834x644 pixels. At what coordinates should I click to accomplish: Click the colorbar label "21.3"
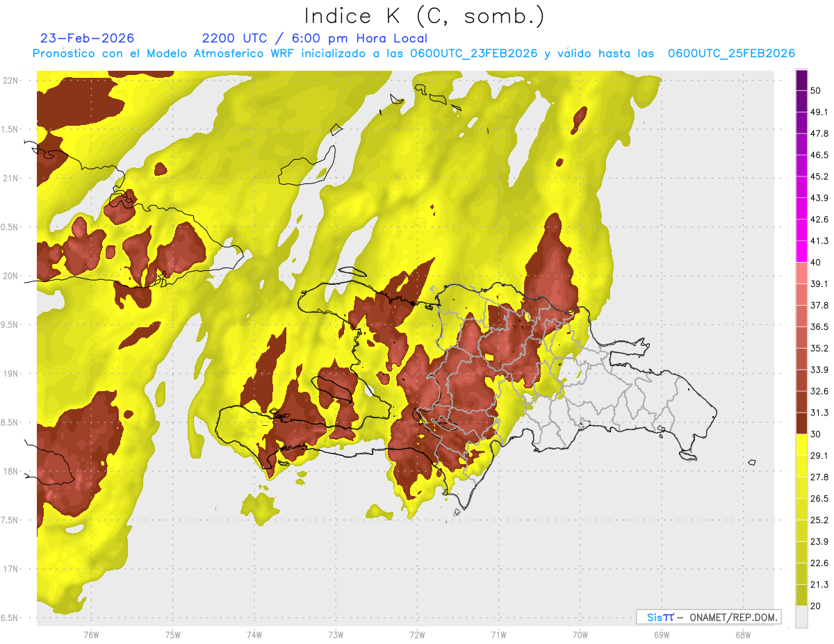click(x=819, y=585)
